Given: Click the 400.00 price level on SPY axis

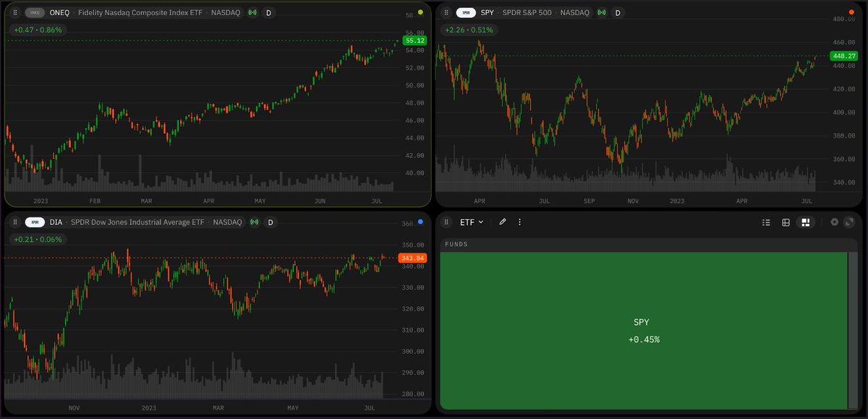Looking at the screenshot, I should [845, 112].
